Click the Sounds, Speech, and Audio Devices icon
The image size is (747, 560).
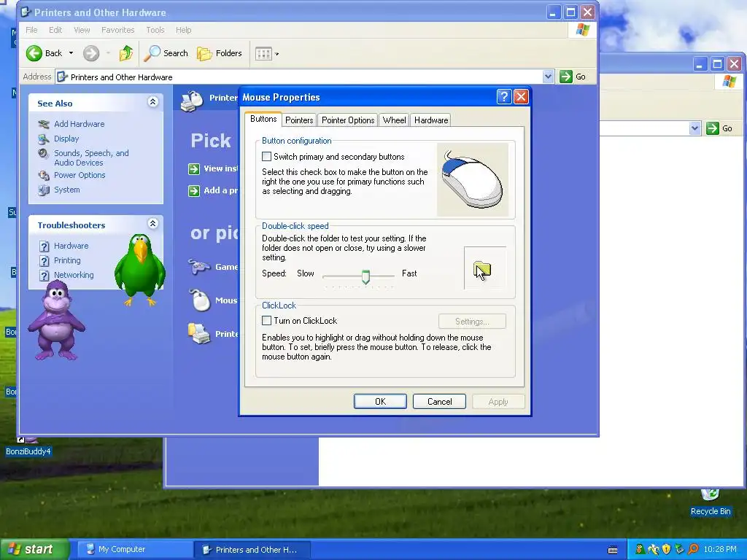point(44,153)
